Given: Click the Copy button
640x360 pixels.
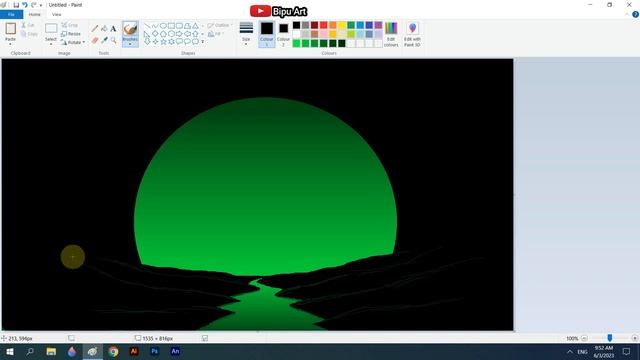Looking at the screenshot, I should click(29, 34).
